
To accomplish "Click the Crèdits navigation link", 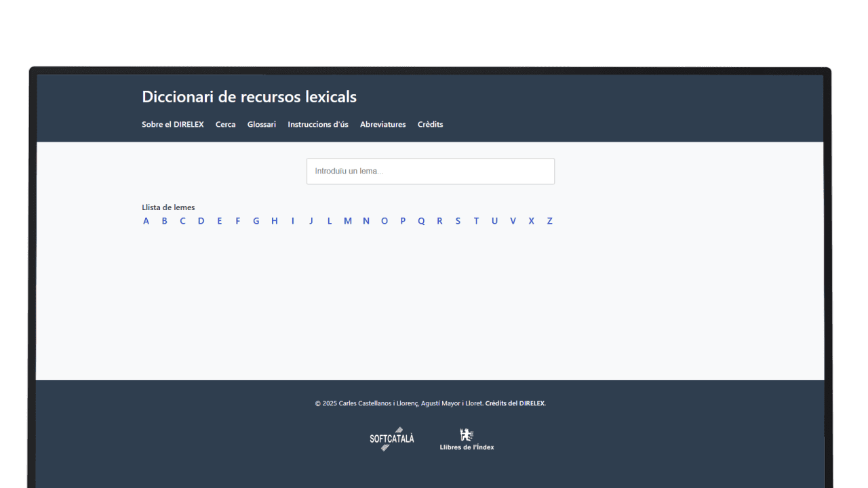I will click(x=430, y=125).
